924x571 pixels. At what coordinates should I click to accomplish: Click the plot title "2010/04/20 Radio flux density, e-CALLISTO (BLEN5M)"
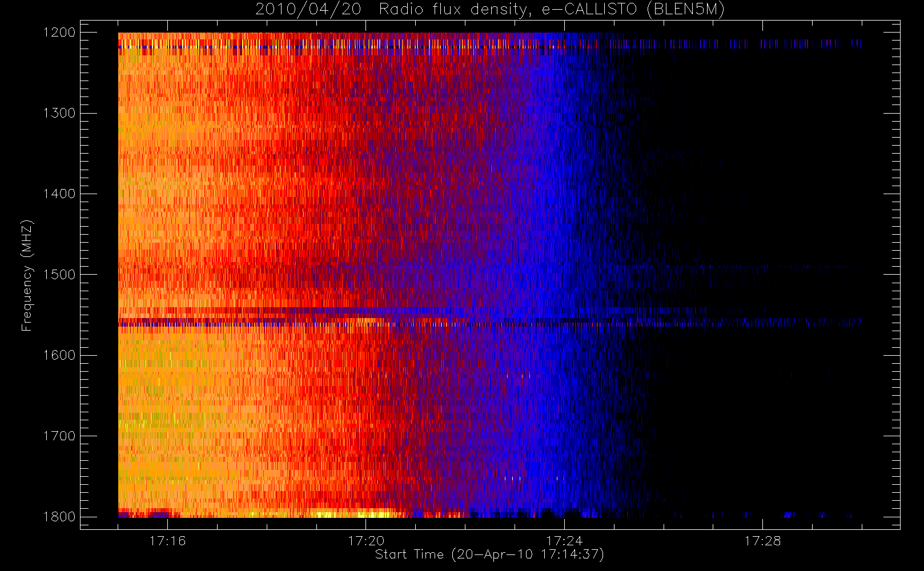click(490, 10)
